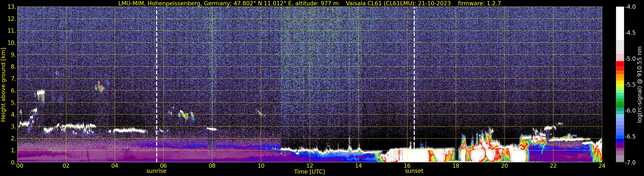Screen dimensions: 644x176
Task: Click the time axis tick '22'
Action: pos(553,166)
